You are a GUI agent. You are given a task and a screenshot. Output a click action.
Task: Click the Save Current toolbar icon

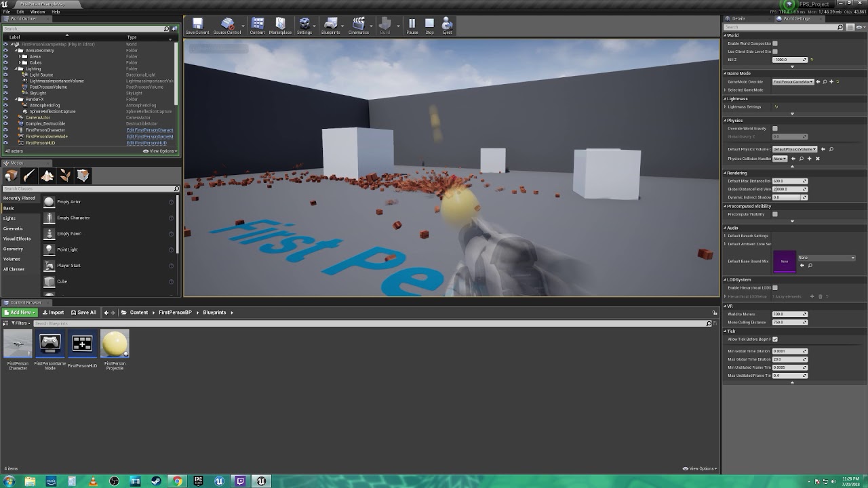pyautogui.click(x=197, y=26)
